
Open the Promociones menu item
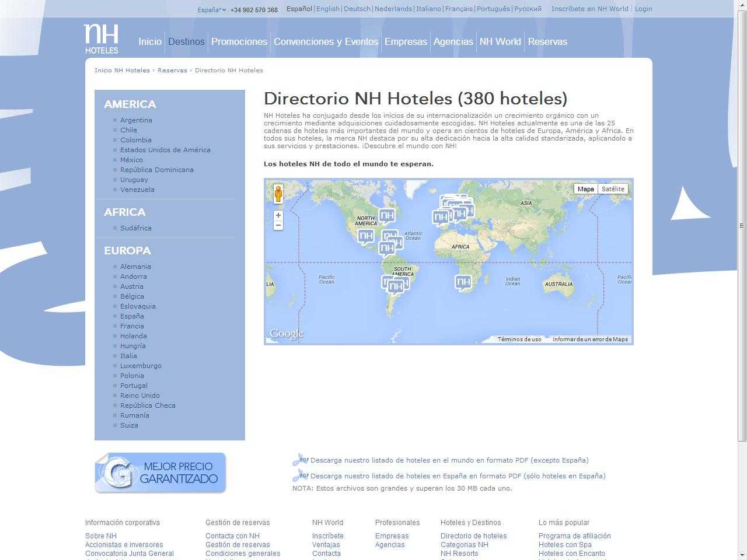click(x=239, y=41)
